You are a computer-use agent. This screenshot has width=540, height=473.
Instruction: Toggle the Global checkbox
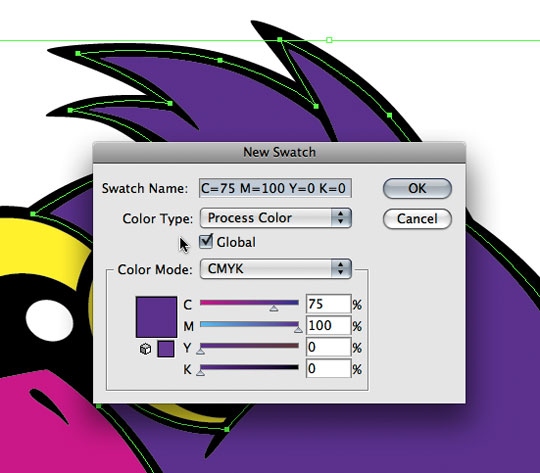point(206,241)
